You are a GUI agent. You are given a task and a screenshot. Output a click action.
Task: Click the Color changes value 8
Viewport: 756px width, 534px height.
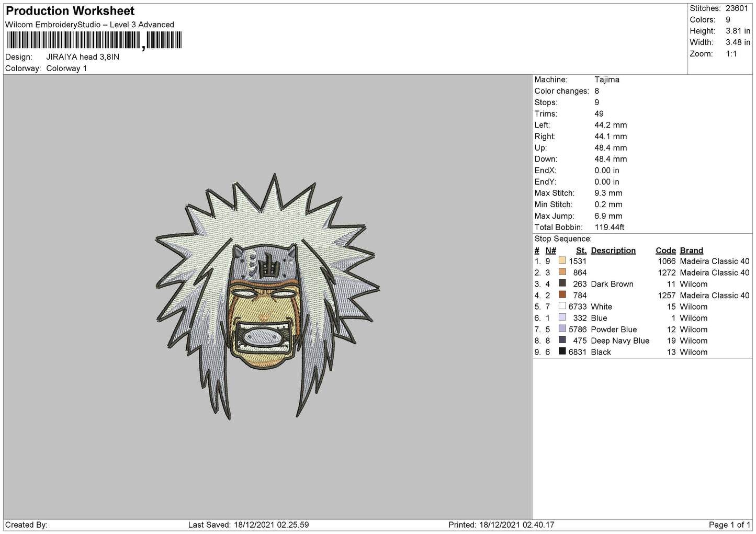pyautogui.click(x=597, y=91)
